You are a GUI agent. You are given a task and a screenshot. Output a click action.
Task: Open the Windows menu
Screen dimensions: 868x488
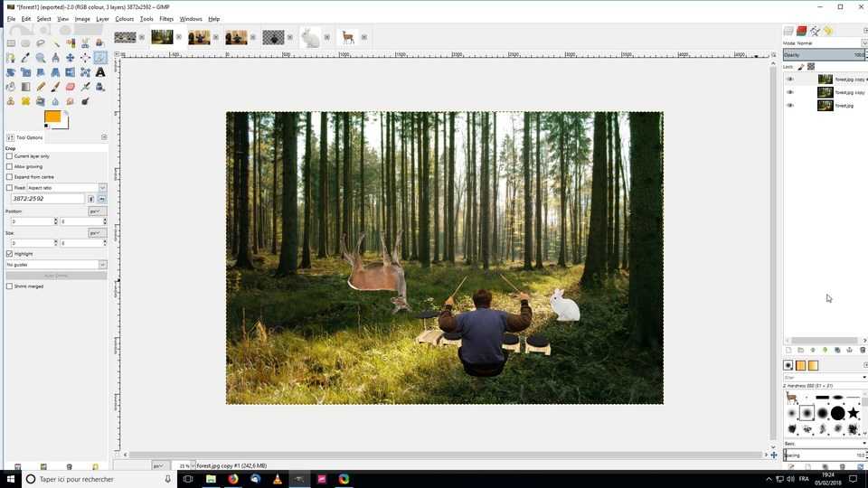(x=191, y=19)
